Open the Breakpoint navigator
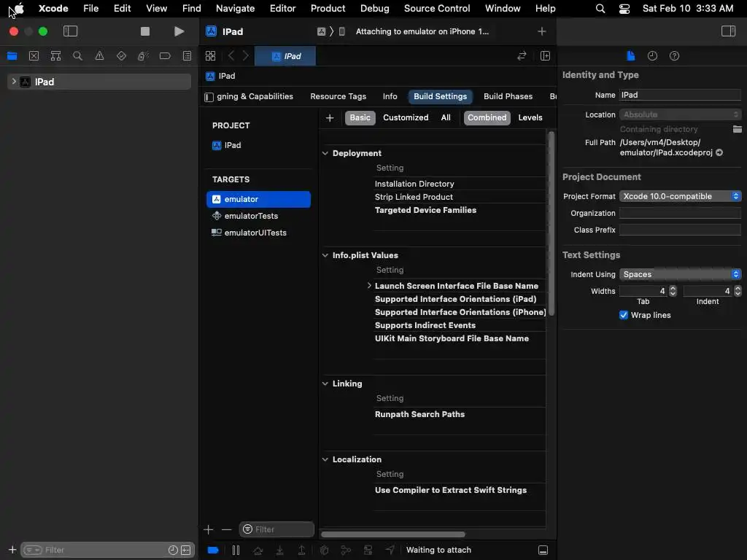This screenshot has height=560, width=747. (x=165, y=56)
